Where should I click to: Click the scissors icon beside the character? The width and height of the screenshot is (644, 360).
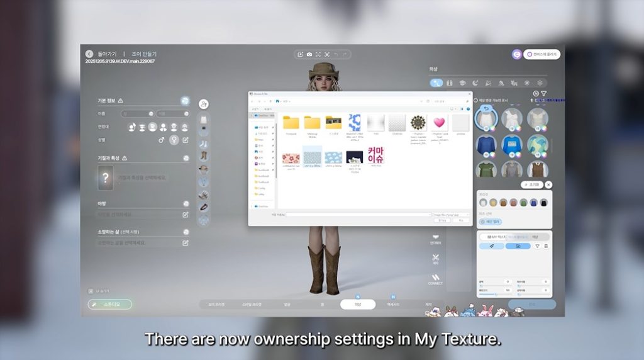point(435,258)
